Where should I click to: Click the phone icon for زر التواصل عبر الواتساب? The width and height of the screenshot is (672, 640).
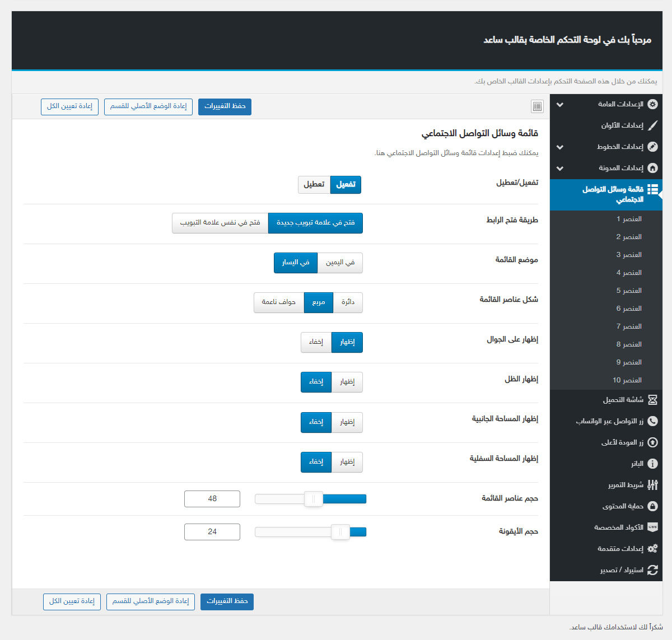point(652,421)
